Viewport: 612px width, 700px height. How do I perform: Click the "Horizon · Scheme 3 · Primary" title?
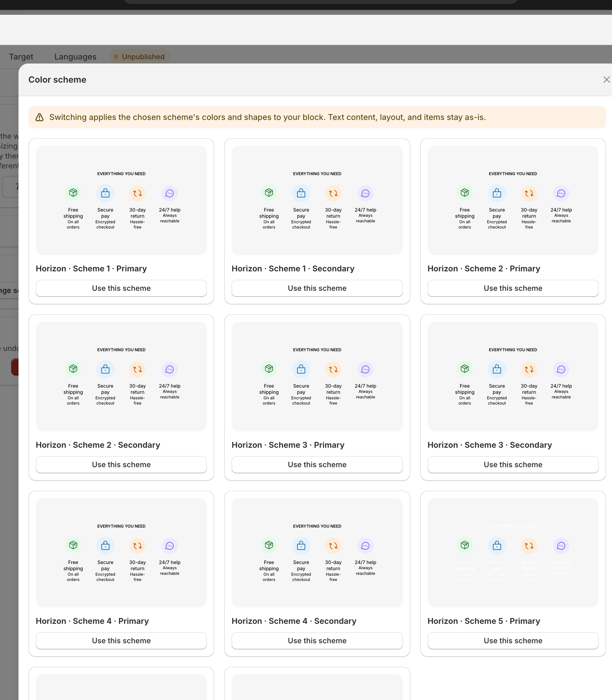click(x=288, y=445)
